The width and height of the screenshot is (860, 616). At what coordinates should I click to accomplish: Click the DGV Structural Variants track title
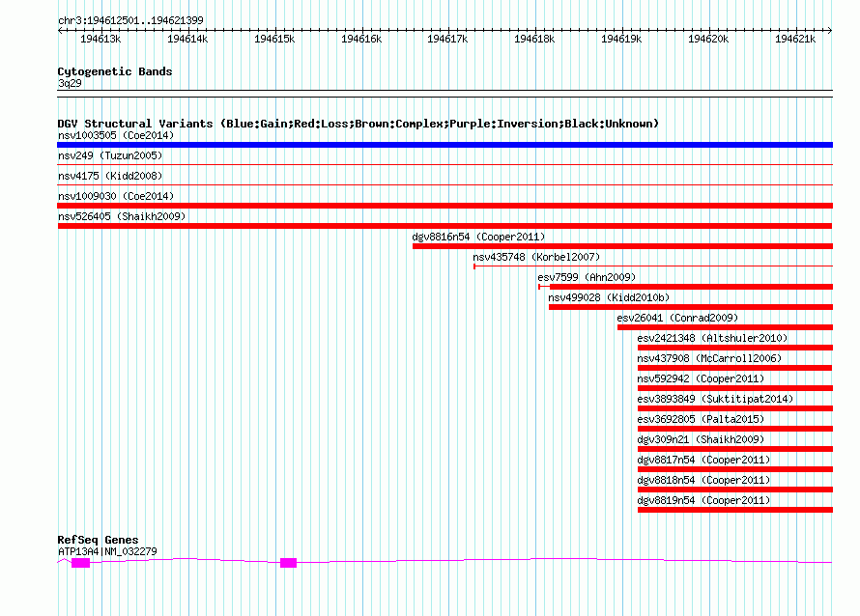click(x=358, y=124)
